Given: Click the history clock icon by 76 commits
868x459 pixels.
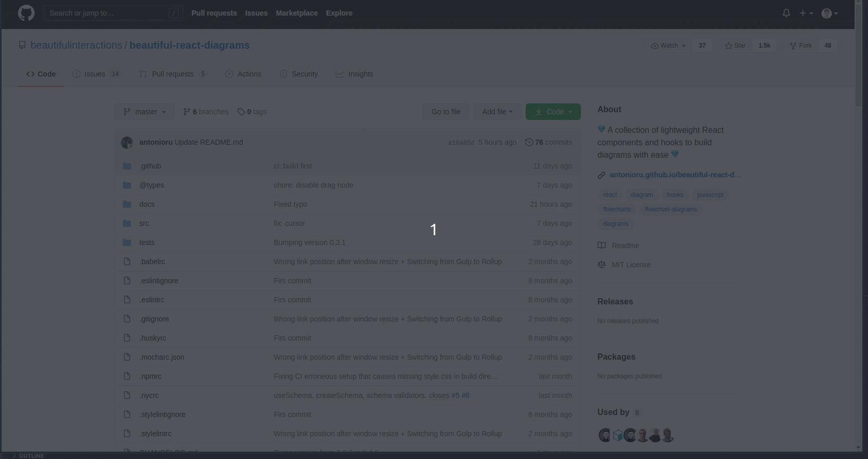Looking at the screenshot, I should [x=529, y=142].
